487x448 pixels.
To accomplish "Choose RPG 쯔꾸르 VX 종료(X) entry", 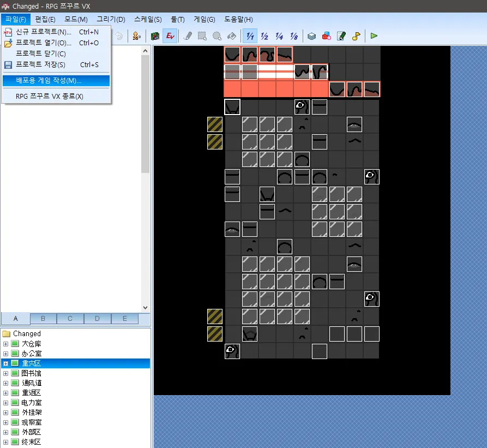I will pyautogui.click(x=56, y=96).
